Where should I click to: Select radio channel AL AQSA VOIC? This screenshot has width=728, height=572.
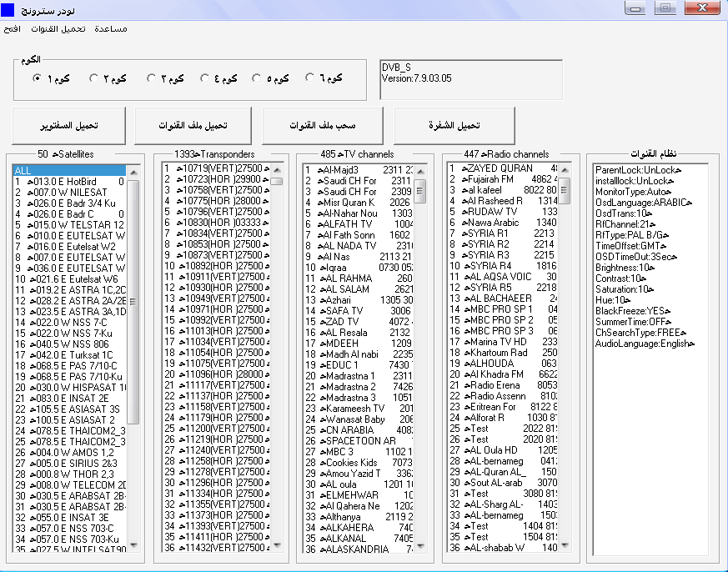point(502,277)
